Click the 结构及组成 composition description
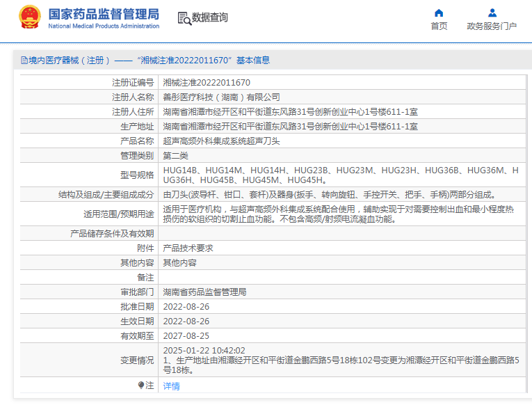The height and width of the screenshot is (405, 532). 330,195
